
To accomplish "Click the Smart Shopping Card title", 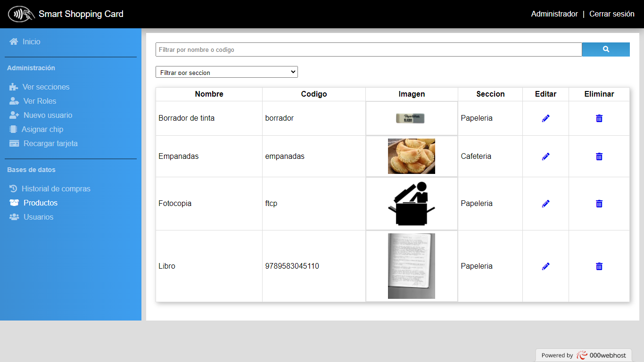I will [x=81, y=14].
